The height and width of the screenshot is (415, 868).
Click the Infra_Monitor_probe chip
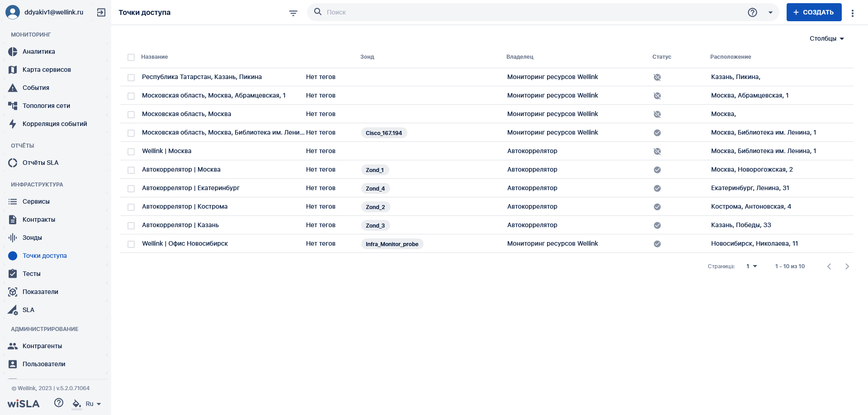pos(392,244)
